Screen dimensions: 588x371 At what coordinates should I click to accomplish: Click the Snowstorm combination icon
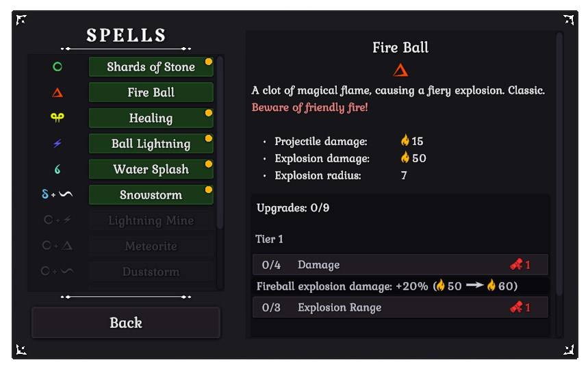[57, 194]
